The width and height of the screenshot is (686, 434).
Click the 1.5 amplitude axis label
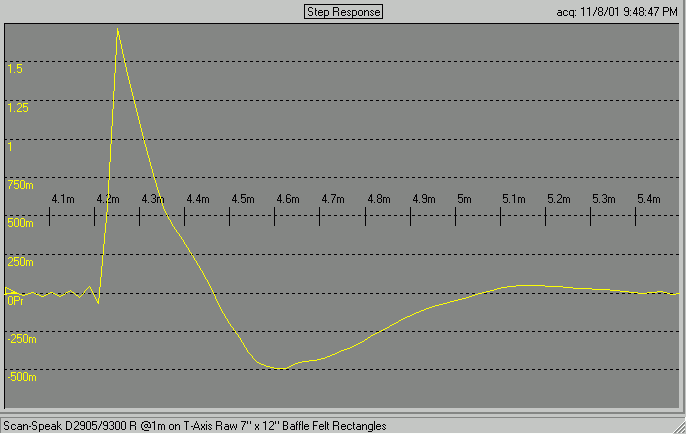point(15,70)
